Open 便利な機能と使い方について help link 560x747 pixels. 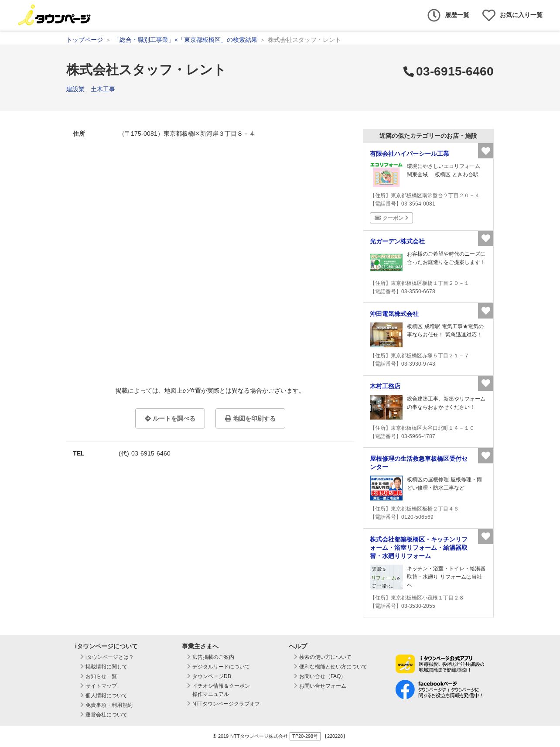(333, 667)
